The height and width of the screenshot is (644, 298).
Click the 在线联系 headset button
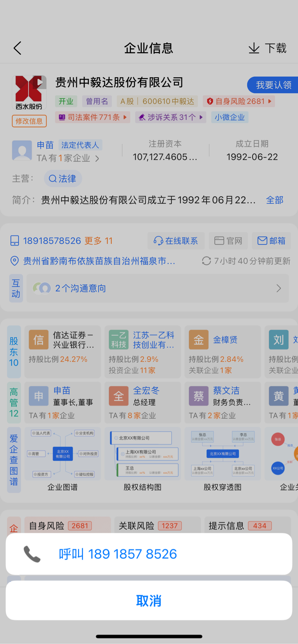tap(176, 241)
